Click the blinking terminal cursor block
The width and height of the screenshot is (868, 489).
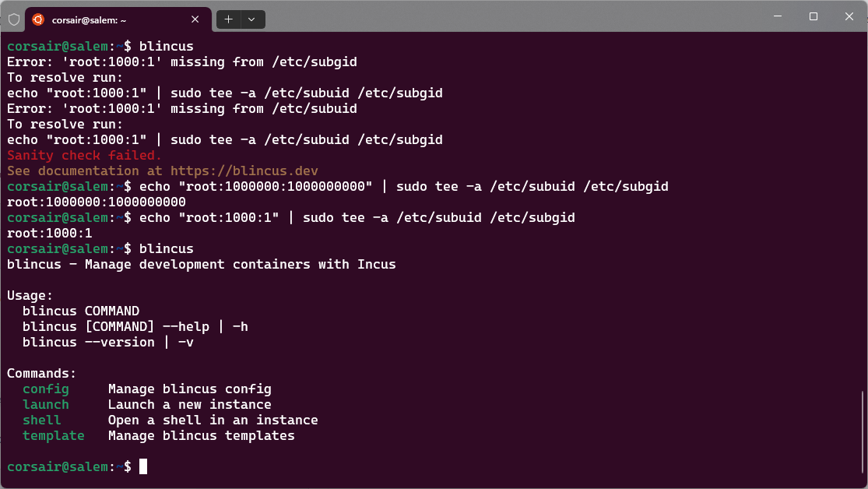click(144, 466)
